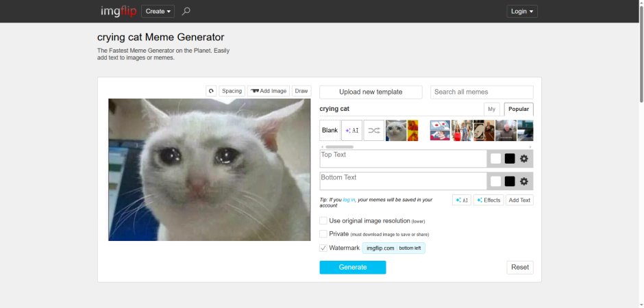
Task: Click the rotate image icon
Action: coord(211,91)
